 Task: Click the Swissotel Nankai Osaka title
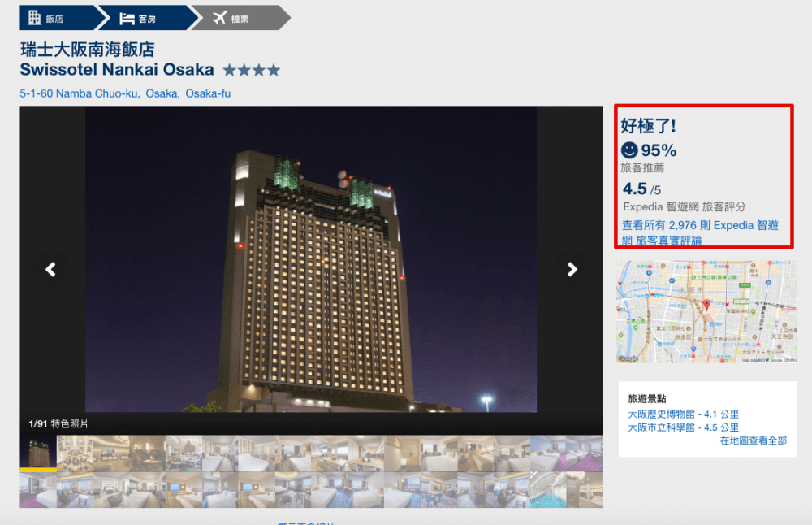[x=116, y=69]
